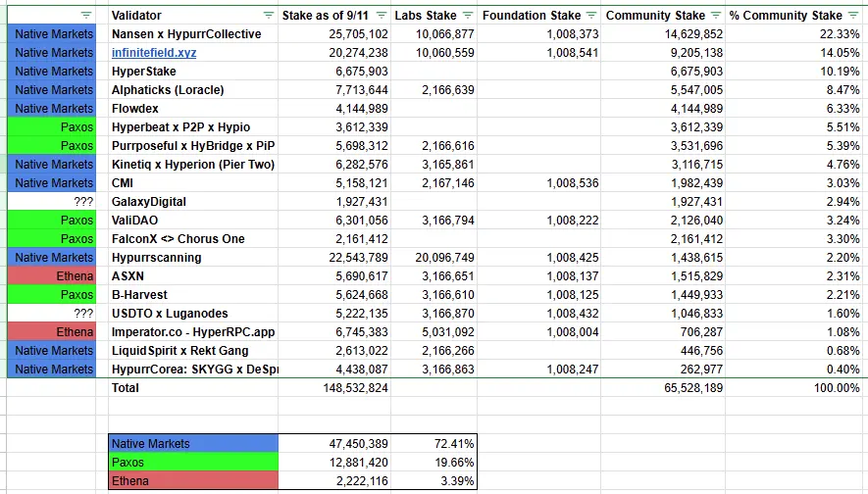Select the Paxos tag beside B-Harvest

51,295
